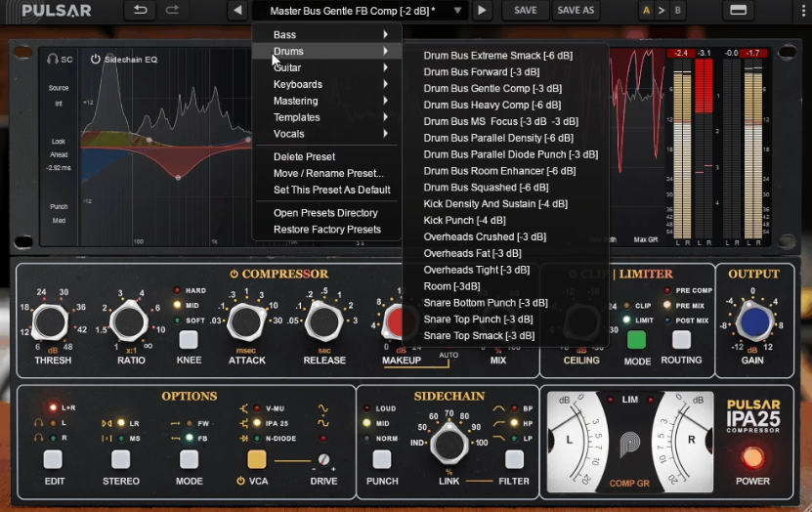Select the MS stereo mode indicator
812x512 pixels.
tap(121, 439)
